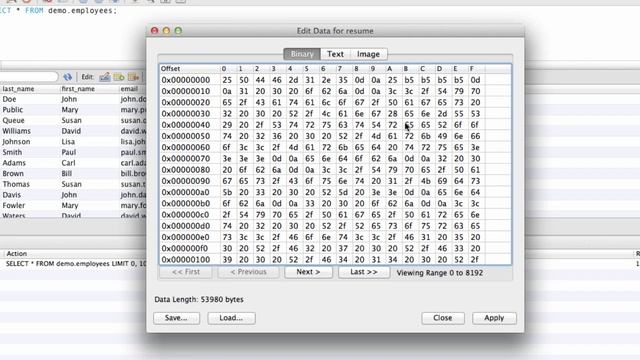Select the hex row at offset 0x000000a0
The height and width of the screenshot is (360, 640).
tap(335, 192)
